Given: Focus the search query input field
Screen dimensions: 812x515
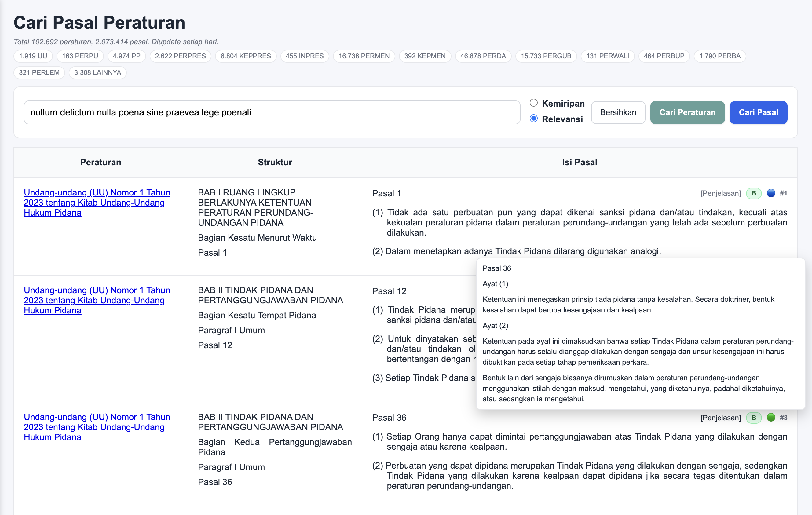Looking at the screenshot, I should (x=272, y=112).
